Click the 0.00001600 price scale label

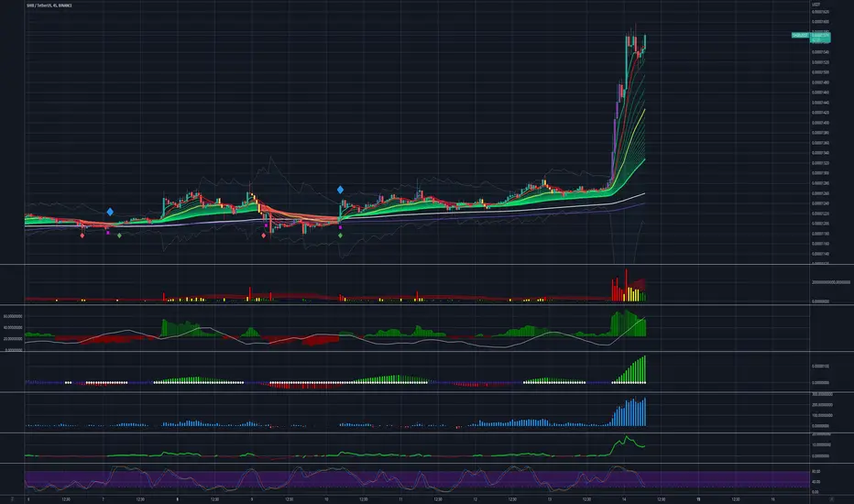(821, 22)
